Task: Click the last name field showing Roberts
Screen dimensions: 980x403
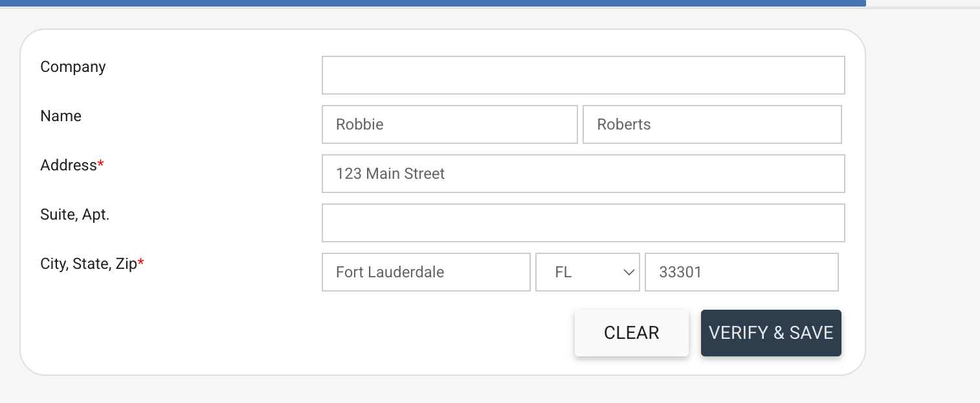Action: (711, 124)
